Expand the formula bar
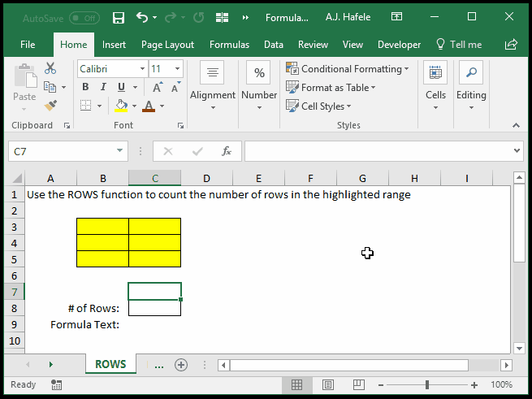 click(x=517, y=150)
